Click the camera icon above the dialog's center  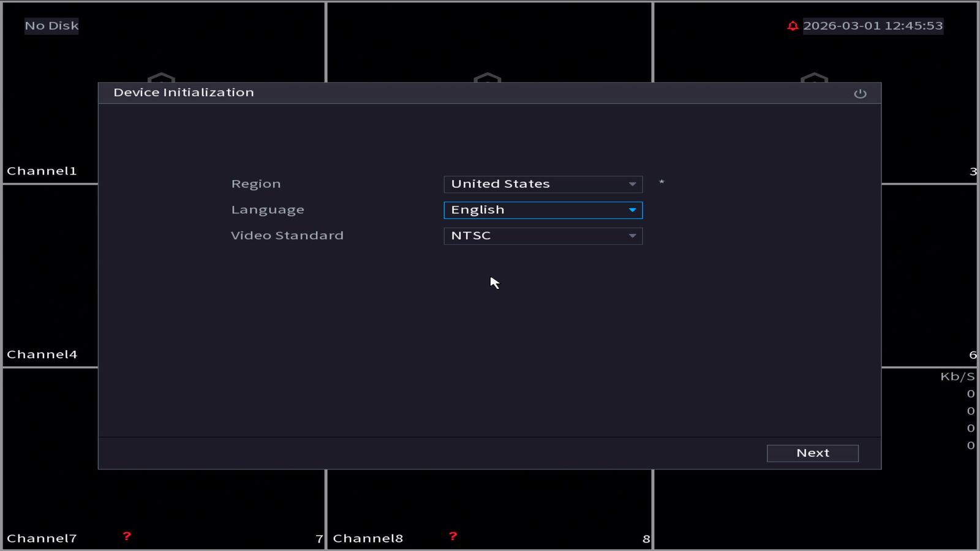[x=488, y=78]
